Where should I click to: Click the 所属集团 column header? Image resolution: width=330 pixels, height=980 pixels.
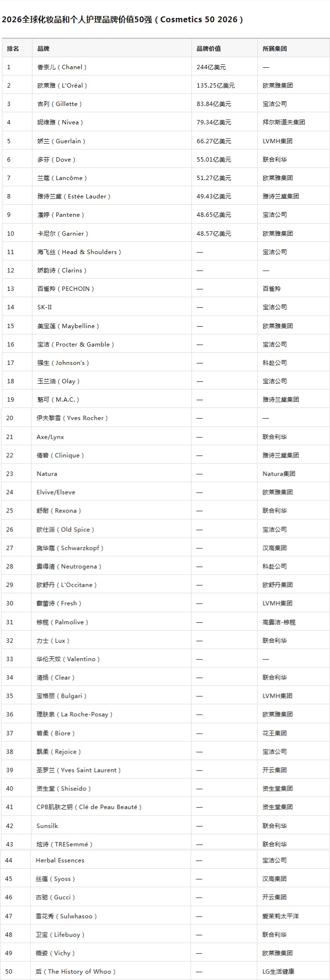[x=275, y=48]
